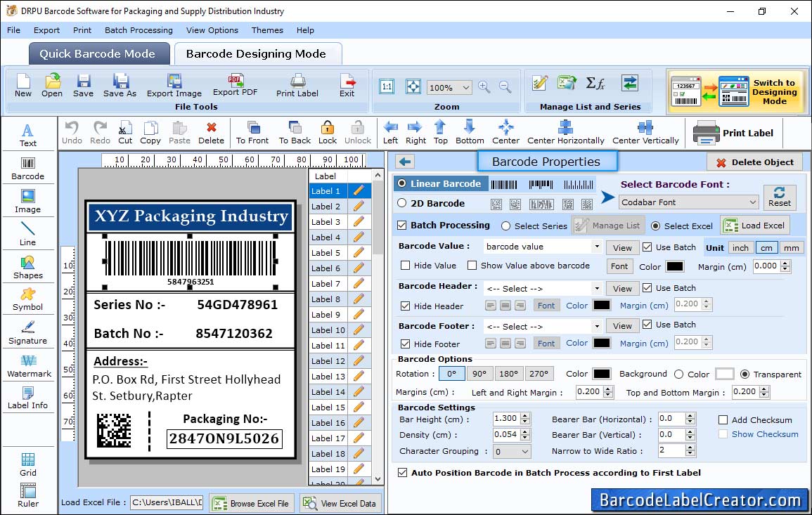Select the 2D Barcode radio option
812x515 pixels.
point(402,203)
